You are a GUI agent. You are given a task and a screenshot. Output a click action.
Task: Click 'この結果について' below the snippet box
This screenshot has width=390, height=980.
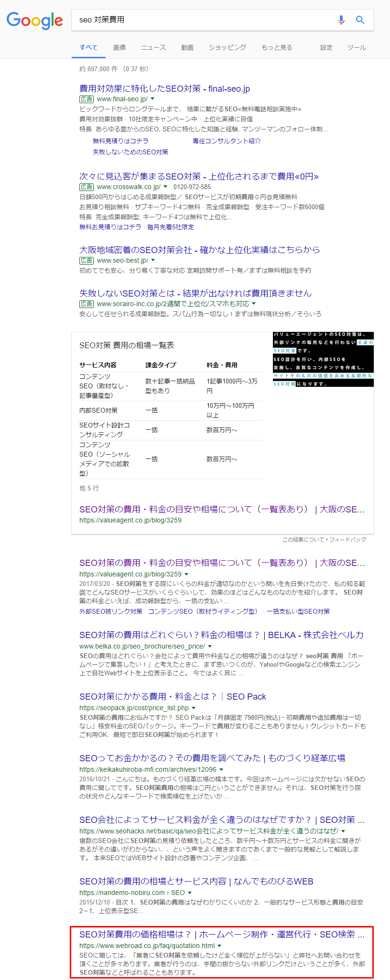(x=303, y=540)
